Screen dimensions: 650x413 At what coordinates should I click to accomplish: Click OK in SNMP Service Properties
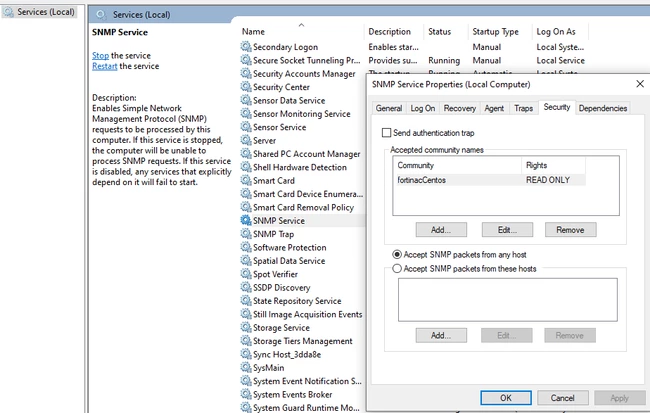click(506, 398)
